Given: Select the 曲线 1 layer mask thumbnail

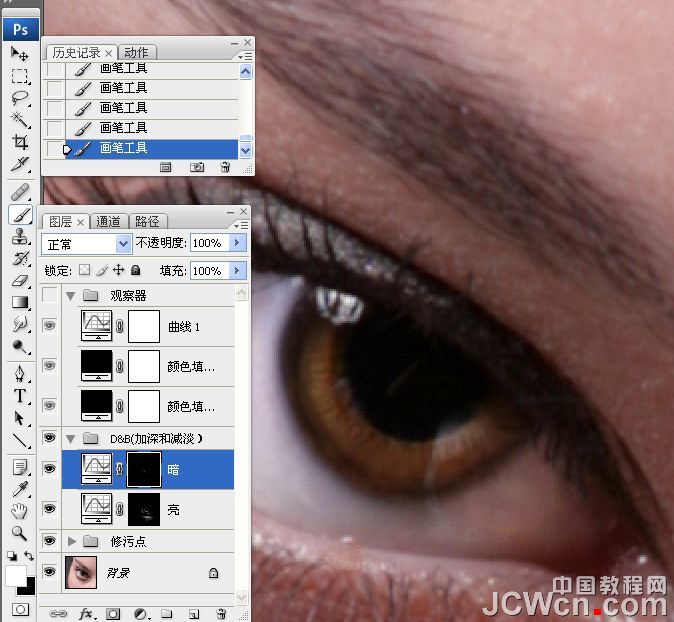Looking at the screenshot, I should 144,326.
